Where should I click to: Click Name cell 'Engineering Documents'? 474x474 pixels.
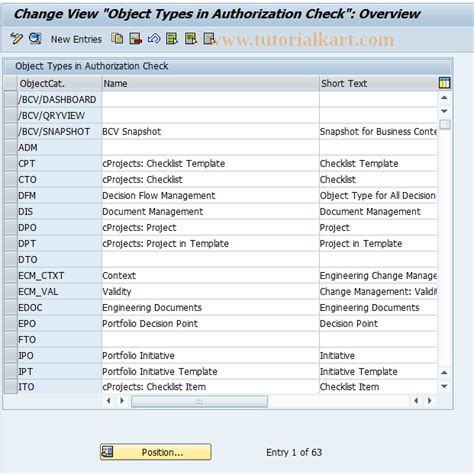click(210, 307)
